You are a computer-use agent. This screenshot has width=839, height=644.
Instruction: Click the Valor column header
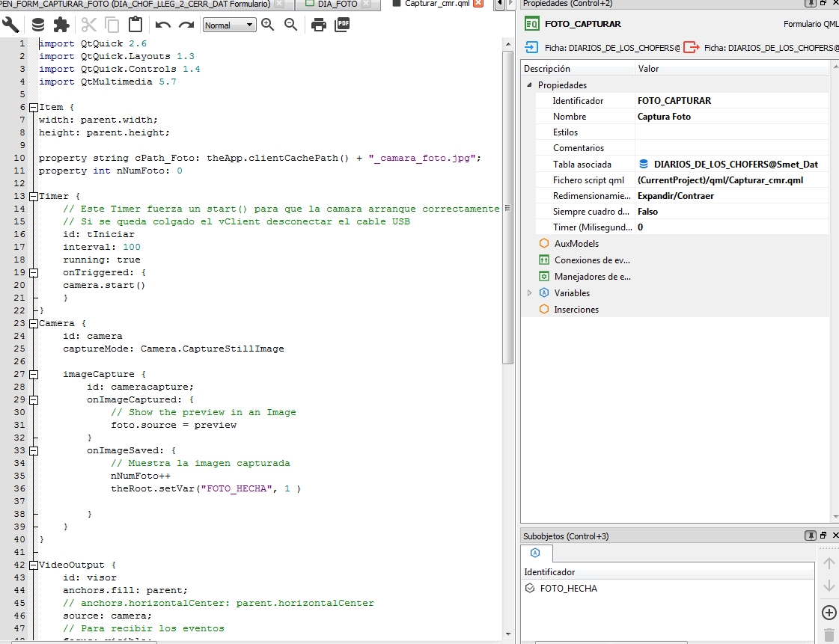pyautogui.click(x=731, y=69)
